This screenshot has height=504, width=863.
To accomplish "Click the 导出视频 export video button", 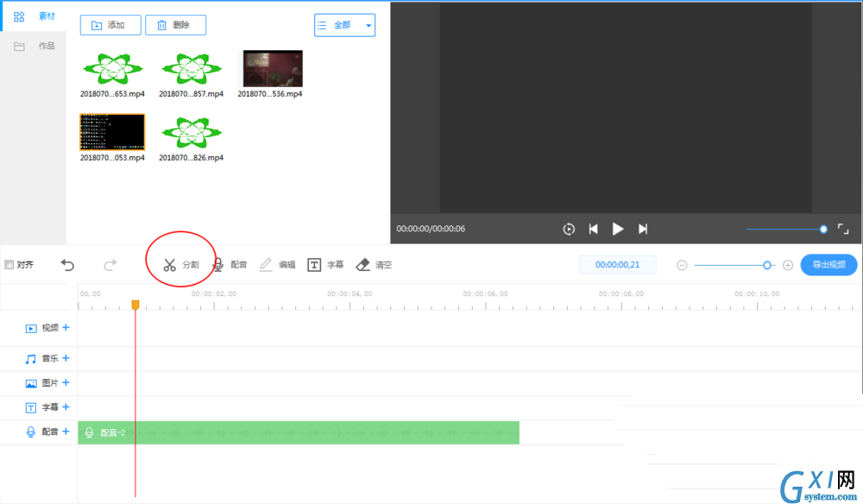I will point(828,265).
